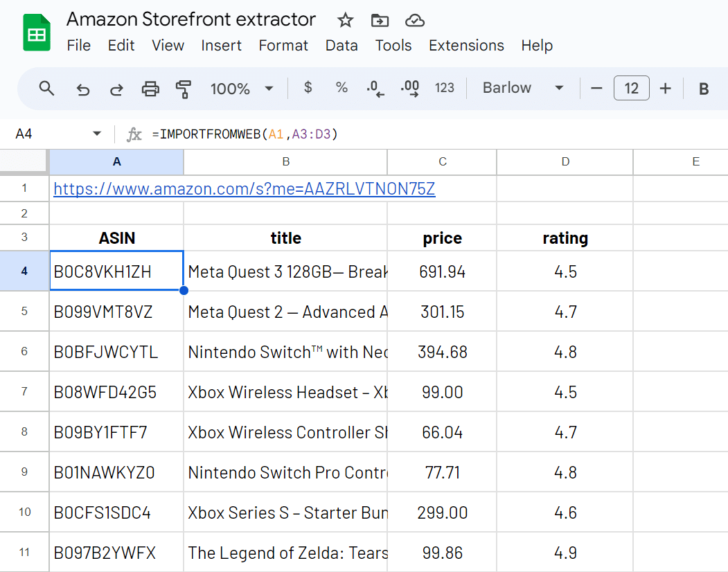This screenshot has height=572, width=728.
Task: Open the Data menu
Action: click(x=341, y=46)
